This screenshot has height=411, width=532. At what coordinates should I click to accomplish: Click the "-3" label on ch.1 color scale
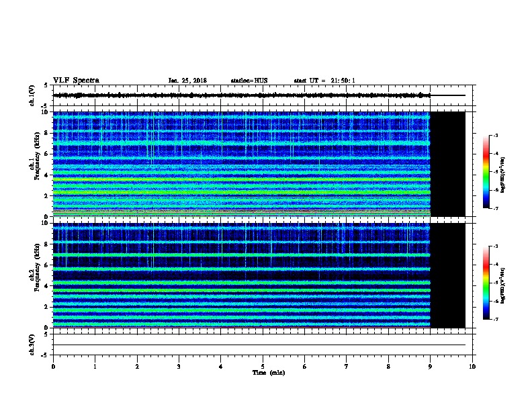point(496,135)
